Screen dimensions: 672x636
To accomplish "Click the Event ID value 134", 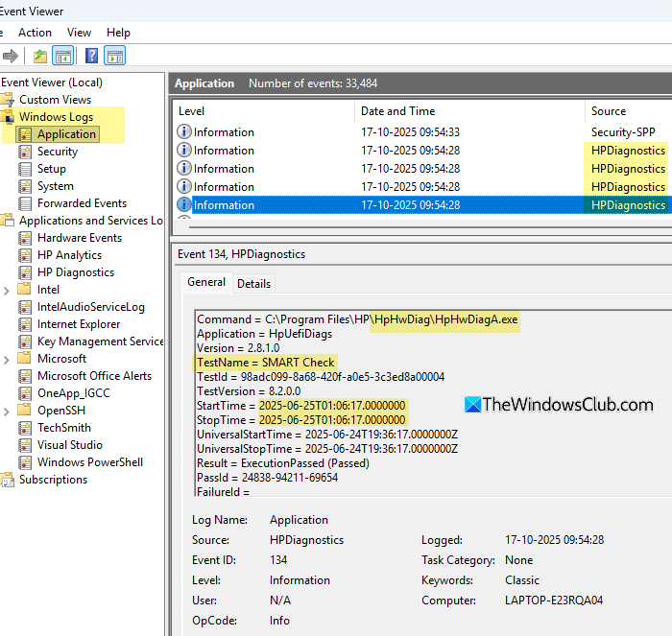I will tap(278, 560).
